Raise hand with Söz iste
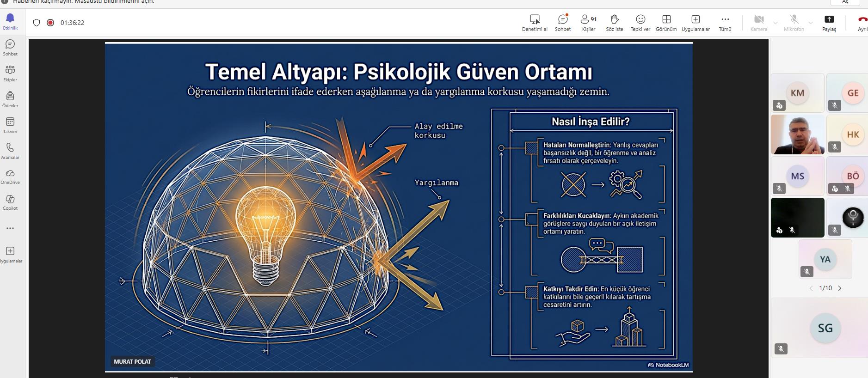The image size is (868, 378). (x=614, y=22)
